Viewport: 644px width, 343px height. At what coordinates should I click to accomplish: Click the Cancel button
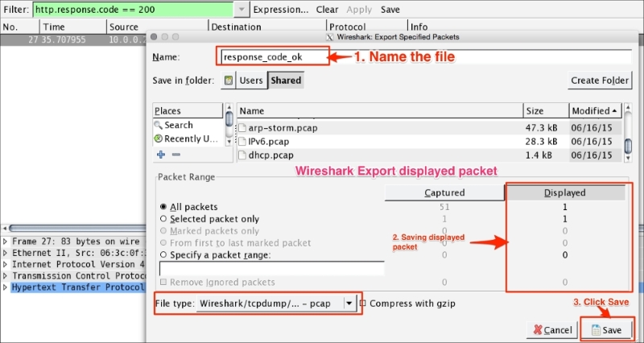552,330
